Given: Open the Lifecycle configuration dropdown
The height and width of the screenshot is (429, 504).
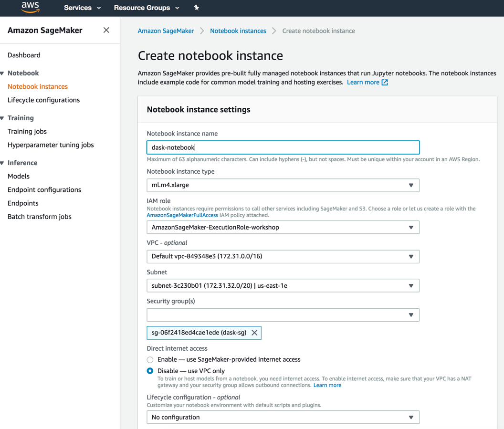Looking at the screenshot, I should [283, 418].
